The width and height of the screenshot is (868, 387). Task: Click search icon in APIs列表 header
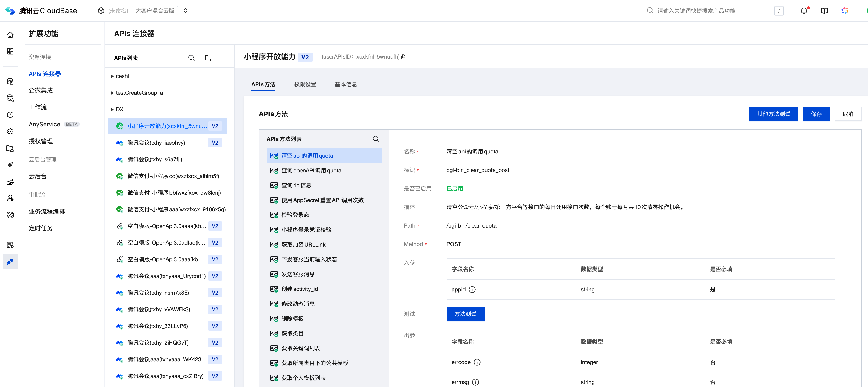coord(191,58)
